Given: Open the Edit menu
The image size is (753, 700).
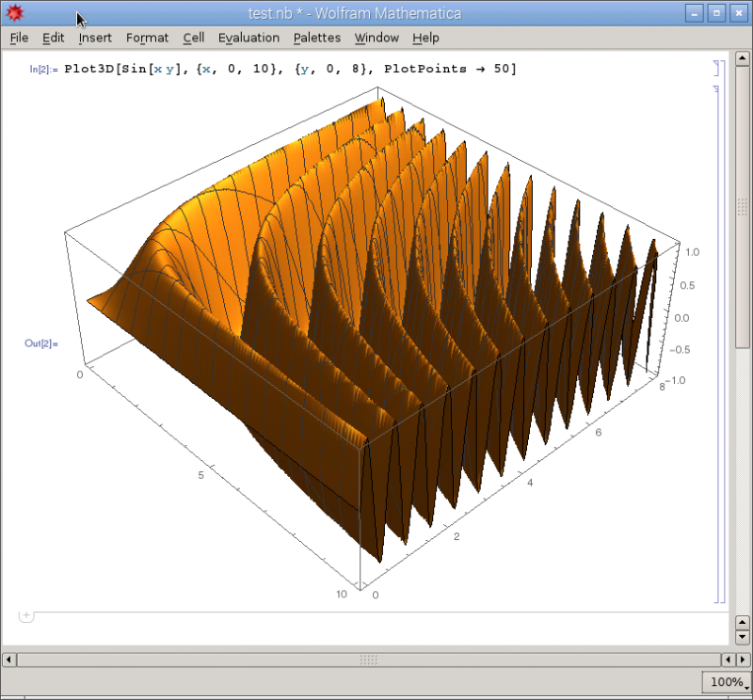Looking at the screenshot, I should (53, 38).
